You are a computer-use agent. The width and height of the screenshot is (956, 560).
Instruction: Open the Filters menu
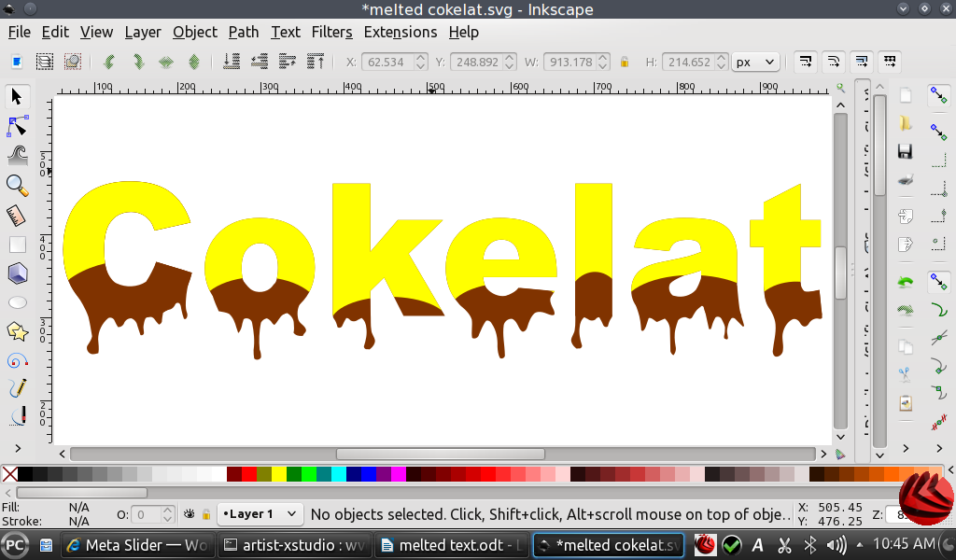tap(331, 32)
